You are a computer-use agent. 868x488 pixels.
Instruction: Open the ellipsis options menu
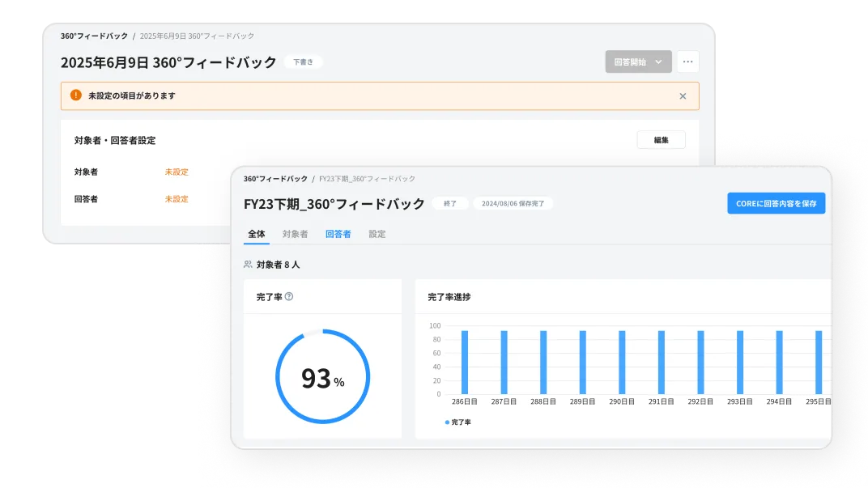(x=687, y=62)
